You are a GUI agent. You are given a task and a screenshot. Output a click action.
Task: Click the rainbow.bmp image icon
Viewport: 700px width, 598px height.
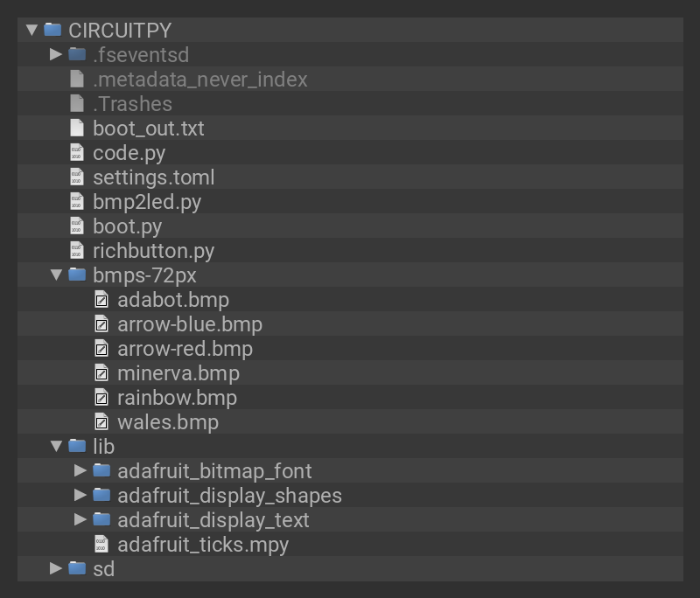click(x=101, y=398)
